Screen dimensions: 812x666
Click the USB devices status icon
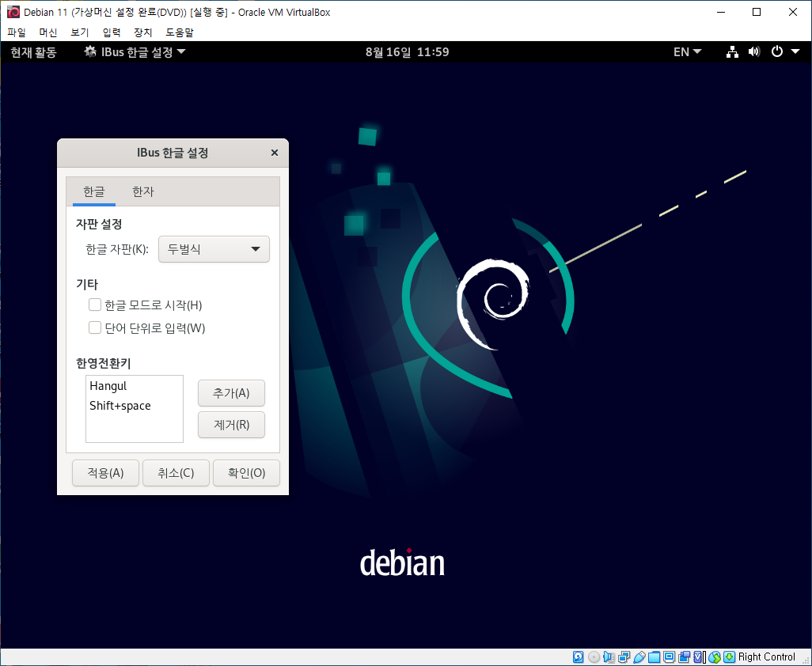639,657
